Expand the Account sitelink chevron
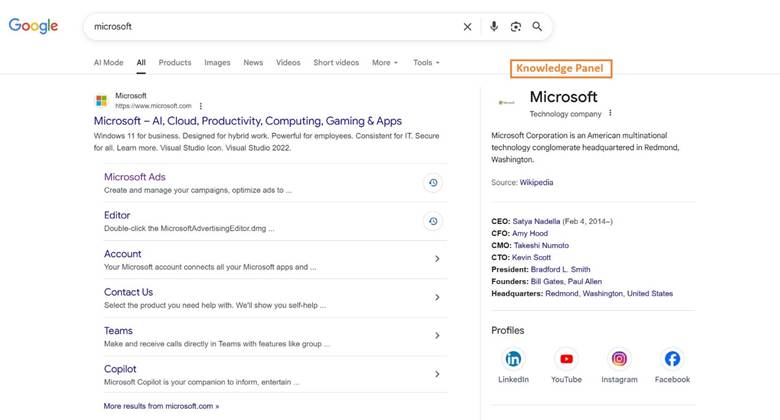Image resolution: width=780 pixels, height=420 pixels. coord(437,259)
